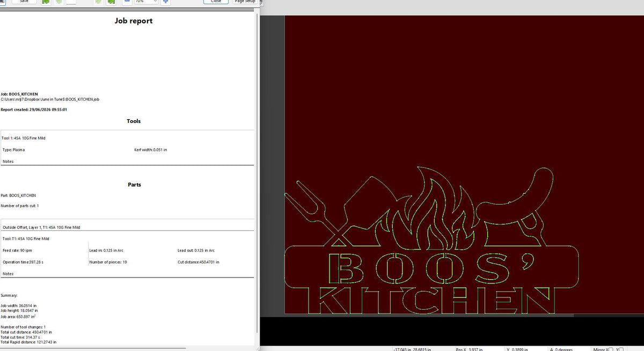Open Page Setup for the report
The width and height of the screenshot is (644, 351).
point(245,2)
